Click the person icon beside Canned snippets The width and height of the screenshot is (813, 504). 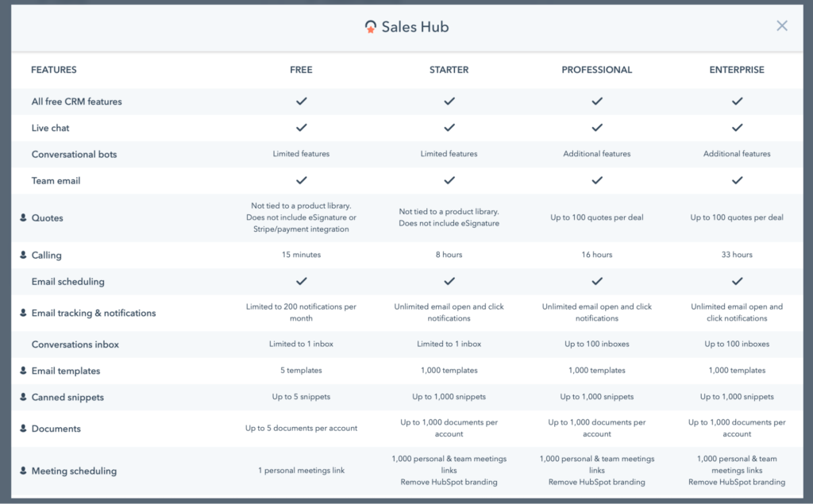[23, 397]
